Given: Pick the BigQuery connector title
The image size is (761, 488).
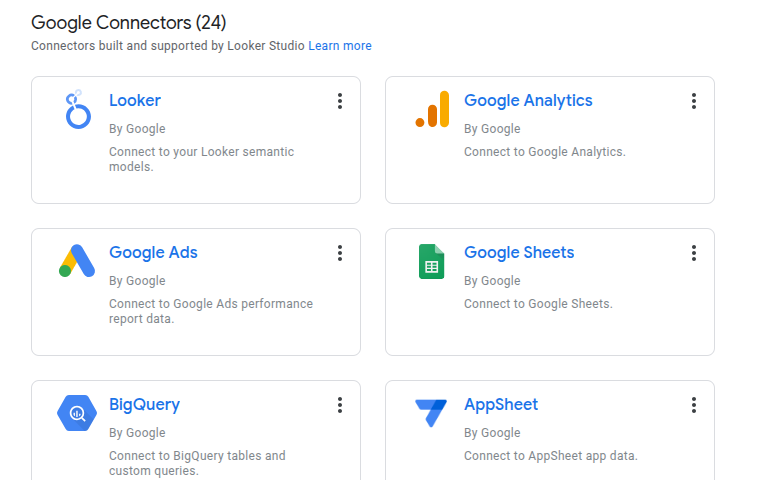Looking at the screenshot, I should pyautogui.click(x=144, y=404).
